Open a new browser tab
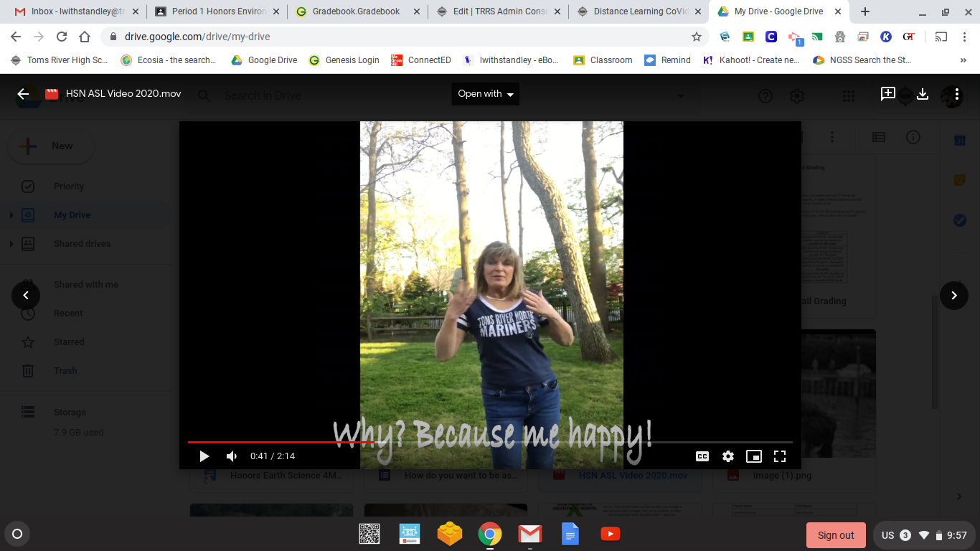Viewport: 980px width, 551px height. coord(865,11)
